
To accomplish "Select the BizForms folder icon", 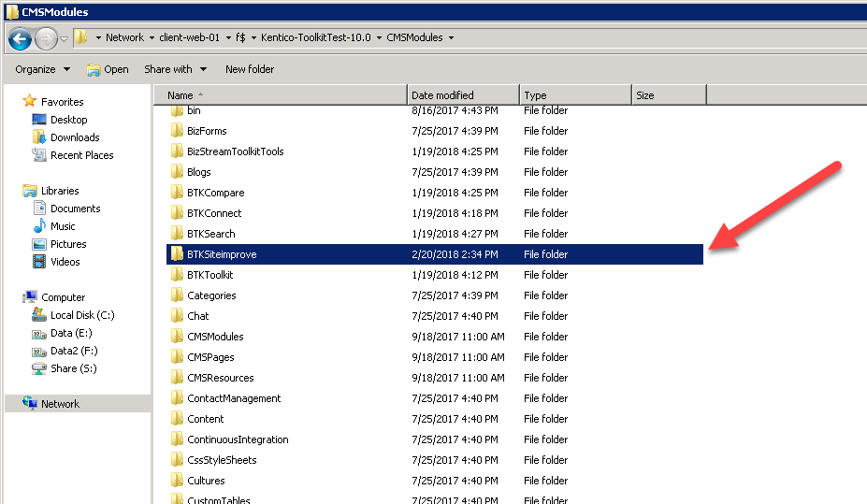I will 177,130.
